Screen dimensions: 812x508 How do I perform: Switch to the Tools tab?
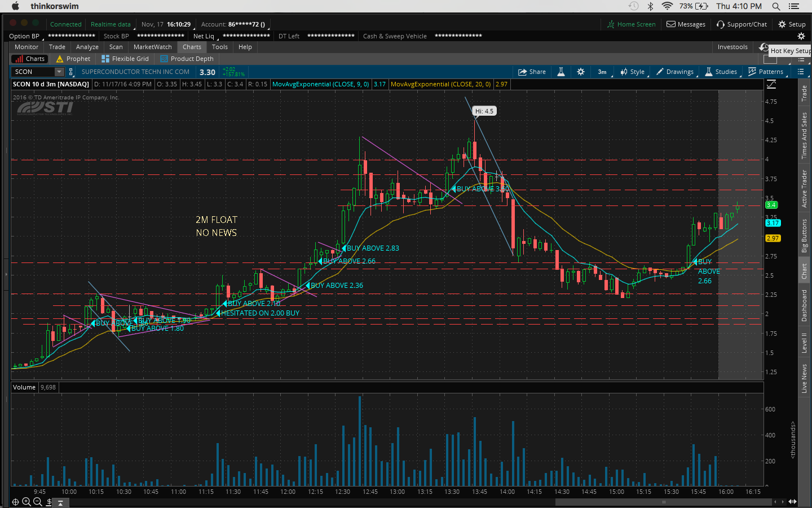220,47
